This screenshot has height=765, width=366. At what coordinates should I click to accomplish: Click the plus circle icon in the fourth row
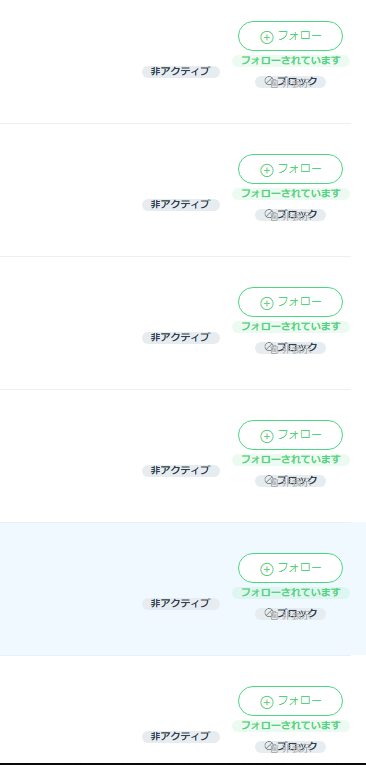266,436
